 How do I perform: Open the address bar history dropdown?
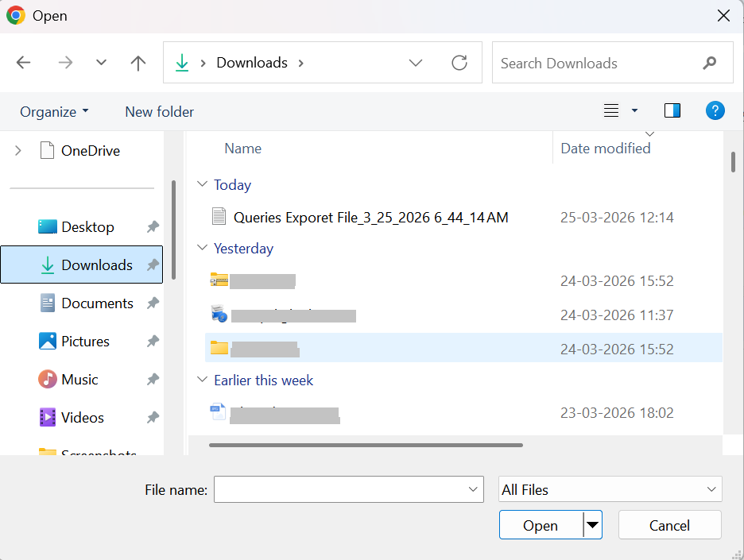click(x=416, y=63)
